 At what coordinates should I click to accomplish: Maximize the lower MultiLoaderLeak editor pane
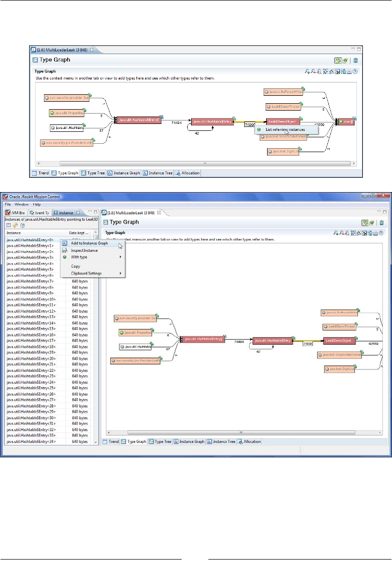point(385,212)
